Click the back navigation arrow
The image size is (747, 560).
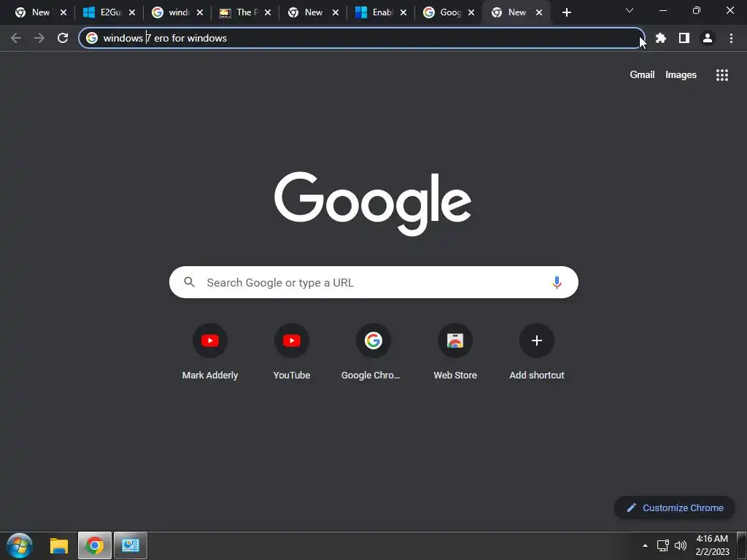[16, 38]
